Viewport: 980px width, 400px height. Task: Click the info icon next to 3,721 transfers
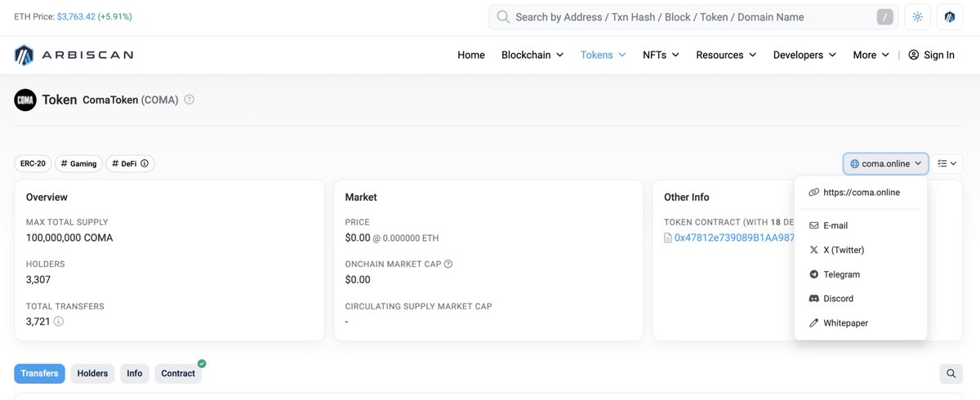[x=59, y=322]
